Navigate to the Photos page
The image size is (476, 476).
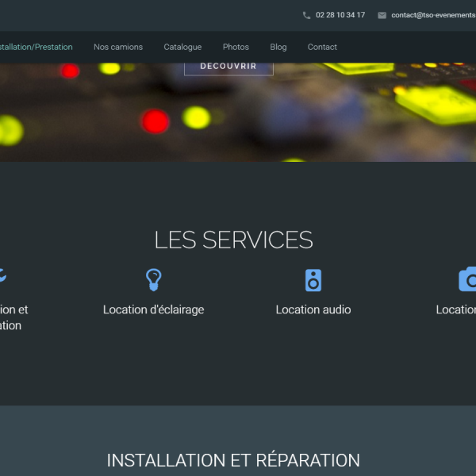click(236, 47)
